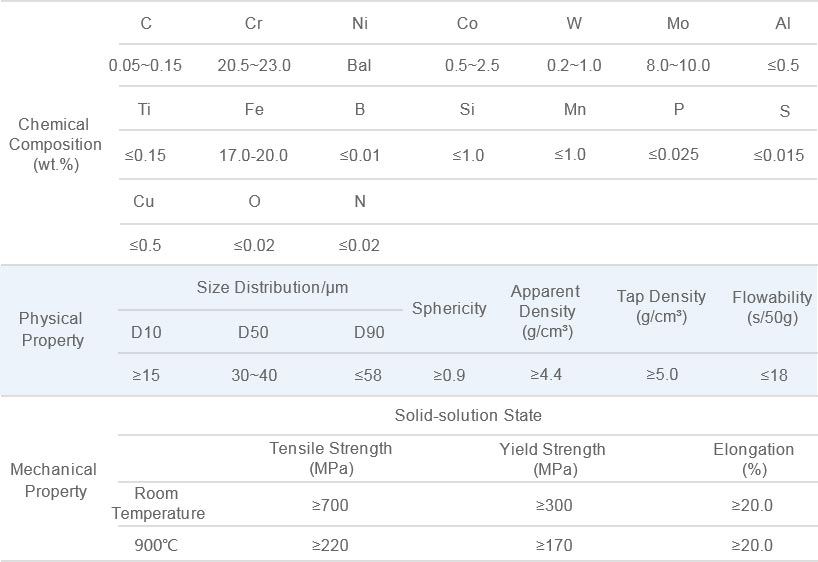Screen dimensions: 818x562
Task: Select the Yield Strength (MPa) header
Action: pyautogui.click(x=552, y=458)
